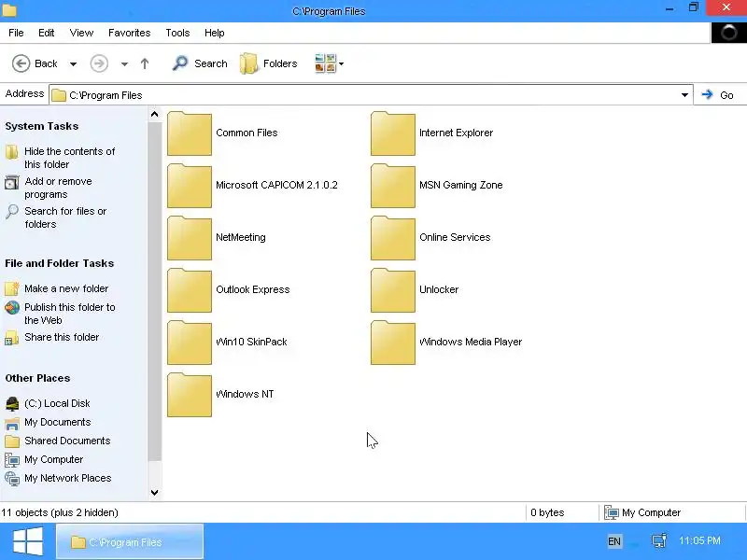Image resolution: width=747 pixels, height=560 pixels.
Task: Click the '0 bytes' status bar entry
Action: [547, 512]
